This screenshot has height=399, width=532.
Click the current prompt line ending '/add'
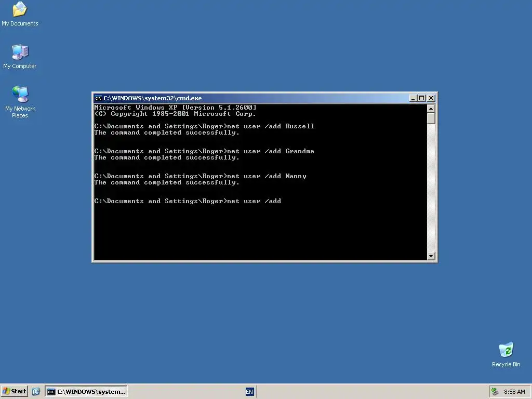point(188,201)
